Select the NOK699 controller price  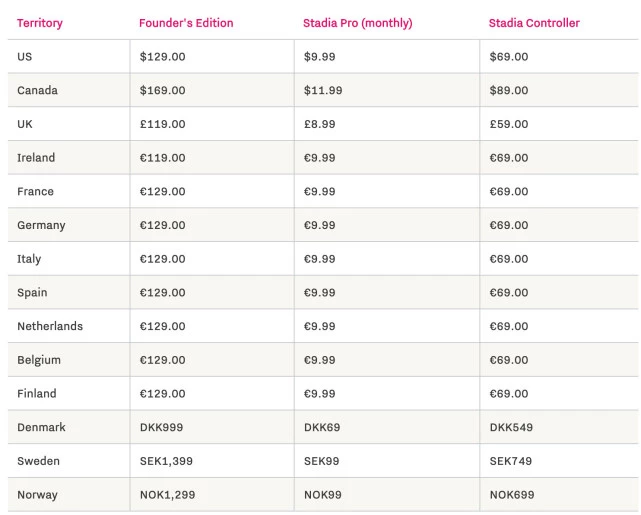(511, 495)
